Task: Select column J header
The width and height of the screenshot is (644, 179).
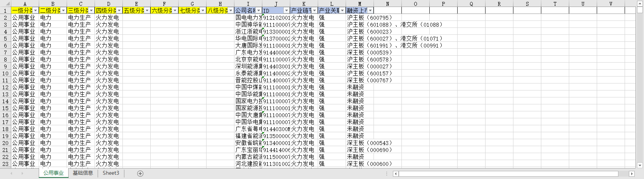Action: pyautogui.click(x=276, y=4)
